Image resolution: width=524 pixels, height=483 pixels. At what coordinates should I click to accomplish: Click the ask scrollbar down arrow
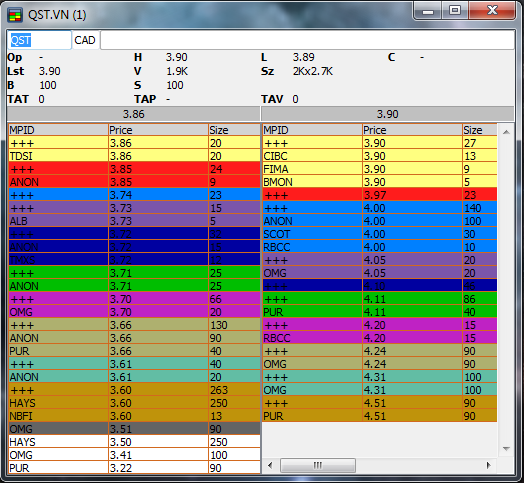(506, 449)
